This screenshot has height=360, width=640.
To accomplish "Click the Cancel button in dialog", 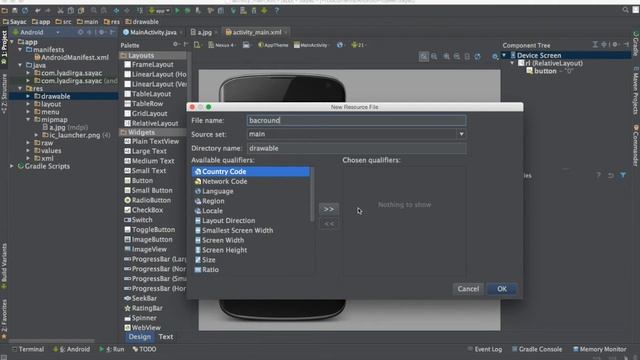I will [x=468, y=289].
